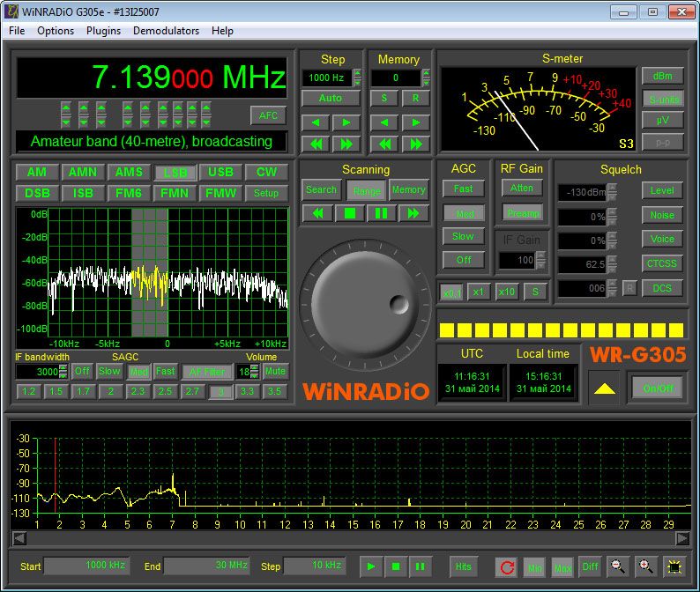Viewport: 700px width, 592px height.
Task: Click the zoom in magnifier icon
Action: click(646, 566)
